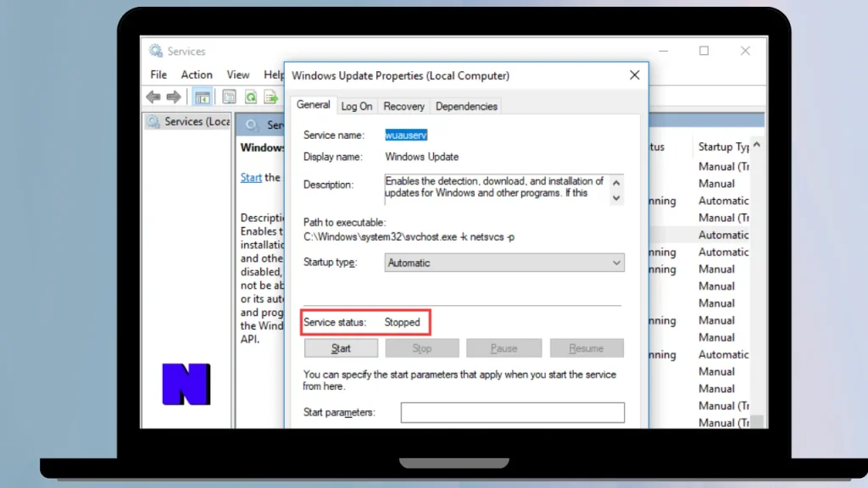
Task: Close the Services window
Action: (746, 51)
